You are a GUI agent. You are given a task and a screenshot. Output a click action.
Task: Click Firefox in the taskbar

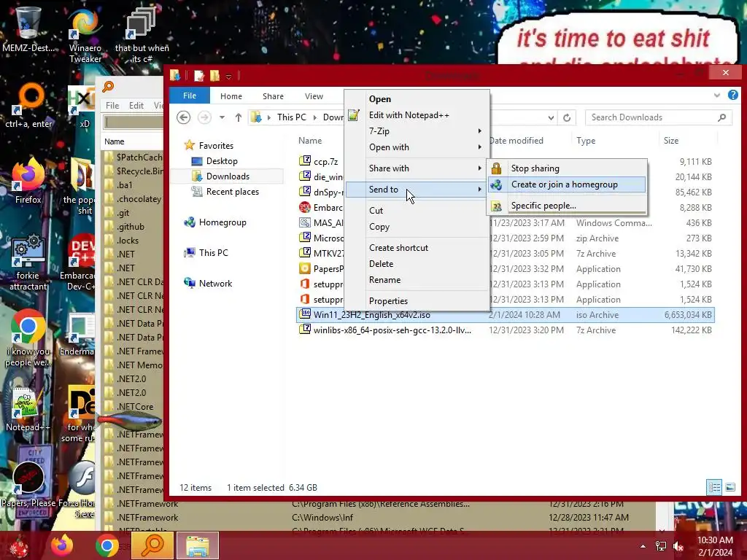click(x=62, y=545)
